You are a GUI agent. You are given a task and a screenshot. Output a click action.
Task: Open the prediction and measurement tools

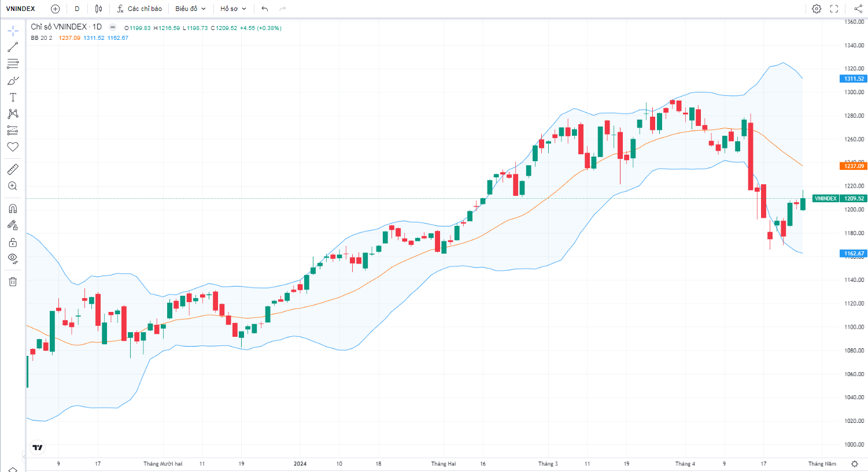[13, 131]
